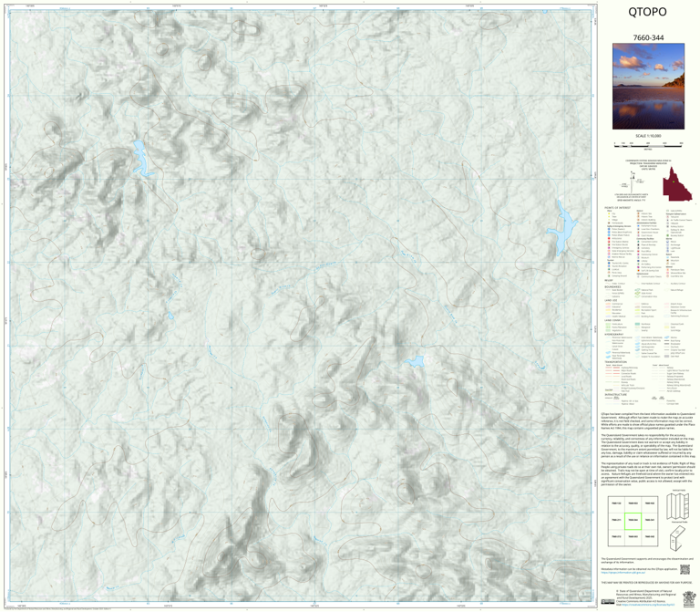Click the horizontal folds diagram

click(x=678, y=537)
